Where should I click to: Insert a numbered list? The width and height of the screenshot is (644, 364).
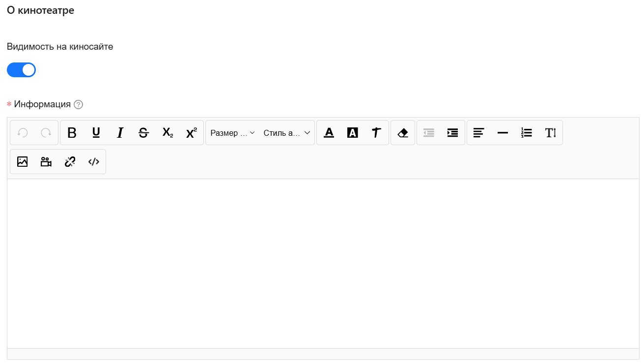(x=527, y=133)
